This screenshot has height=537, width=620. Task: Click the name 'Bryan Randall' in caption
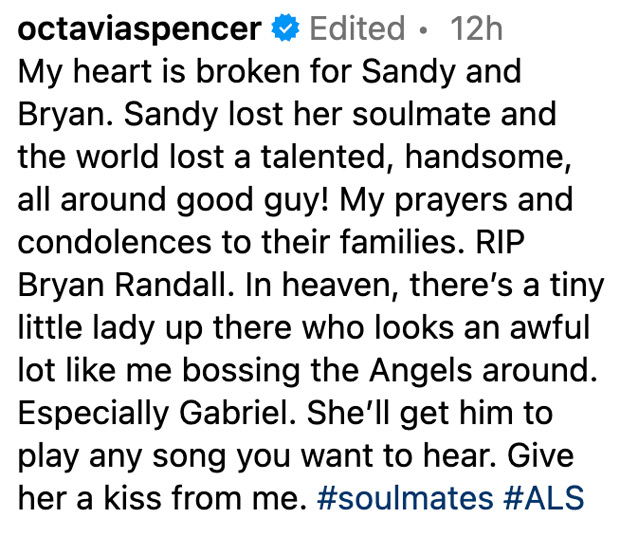coord(123,285)
